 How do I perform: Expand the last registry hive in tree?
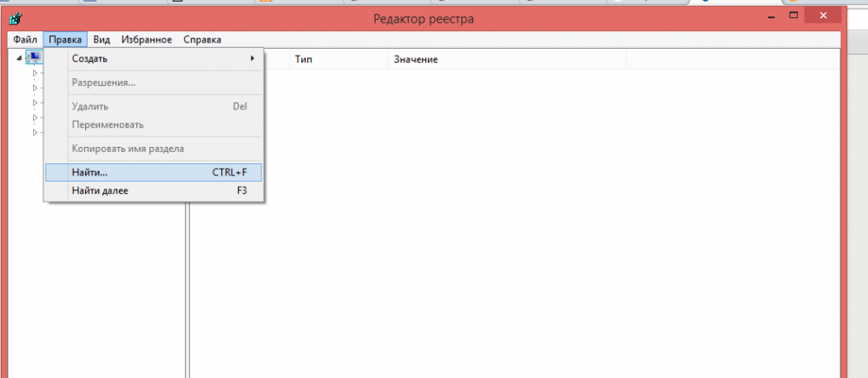tap(36, 132)
